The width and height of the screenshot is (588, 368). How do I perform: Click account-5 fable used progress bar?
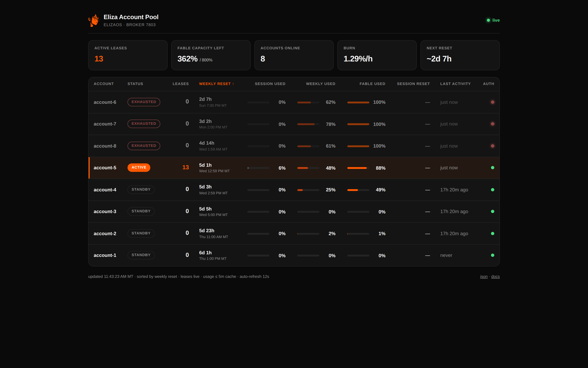click(x=358, y=168)
